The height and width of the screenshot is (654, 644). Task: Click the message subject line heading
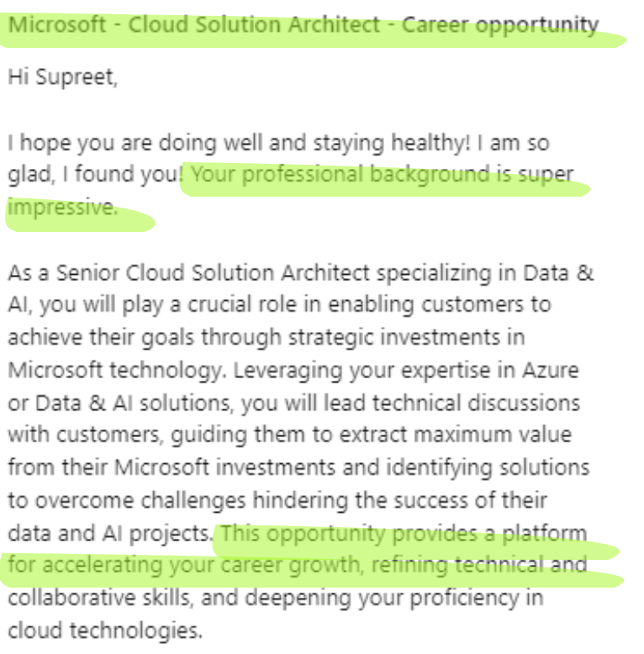click(303, 24)
